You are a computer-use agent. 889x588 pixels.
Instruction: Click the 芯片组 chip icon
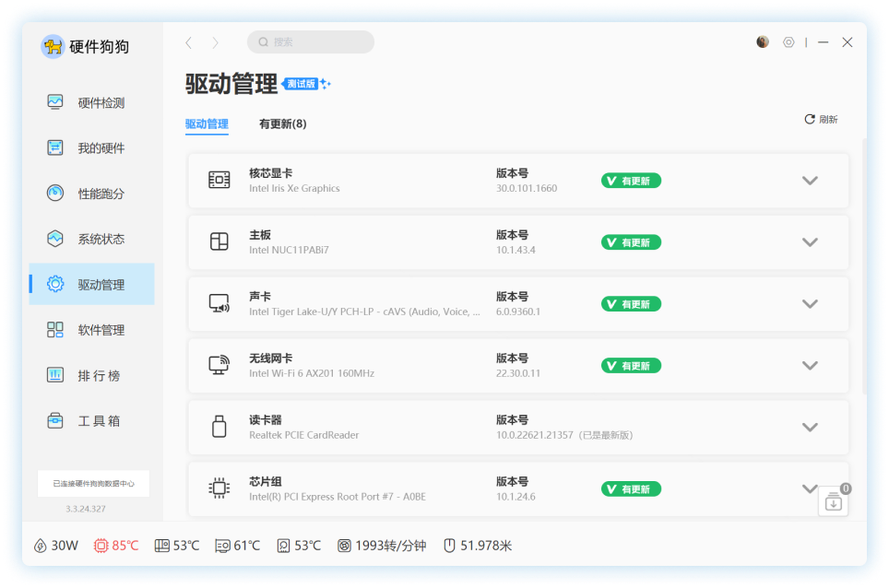click(219, 488)
